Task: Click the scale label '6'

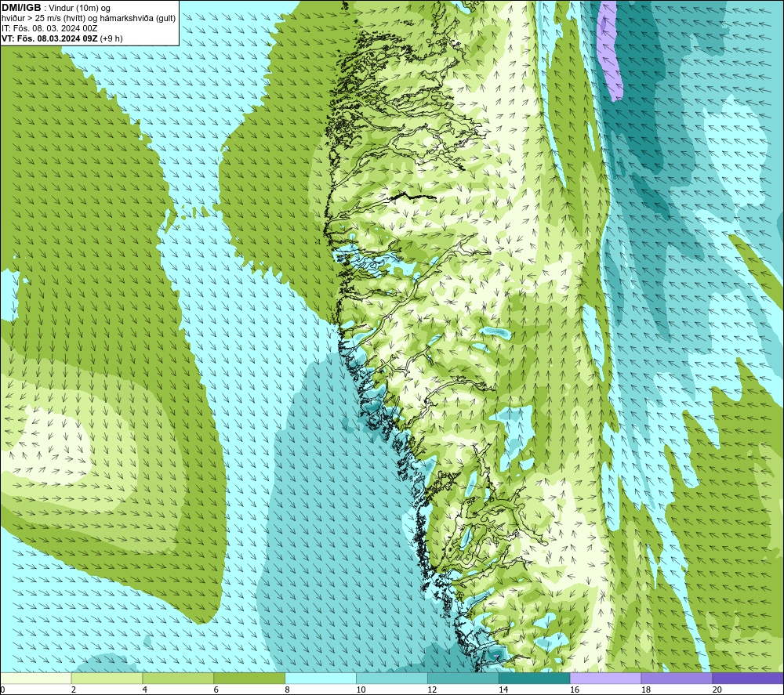Action: (x=216, y=690)
